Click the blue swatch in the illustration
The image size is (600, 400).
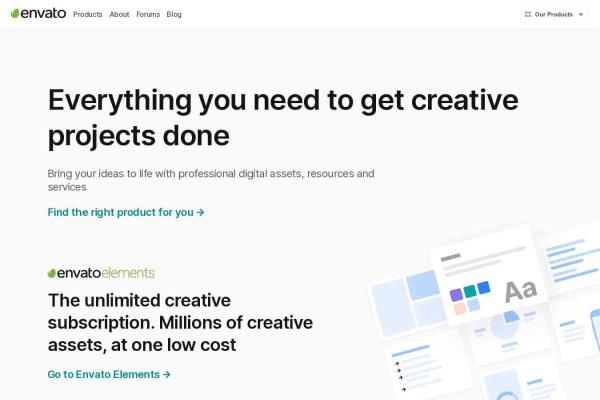pos(484,287)
